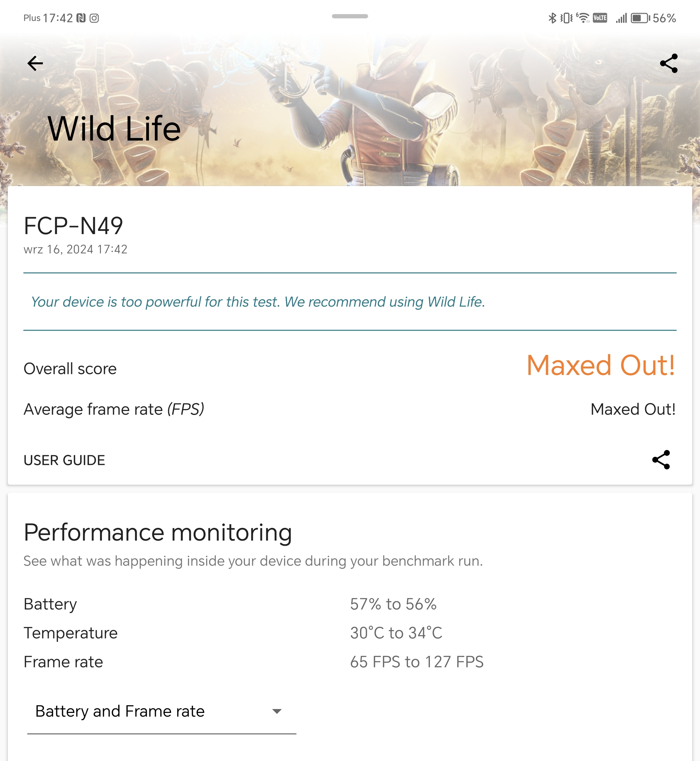The image size is (700, 761).
Task: Tap the signal strength bars icon
Action: coord(621,18)
